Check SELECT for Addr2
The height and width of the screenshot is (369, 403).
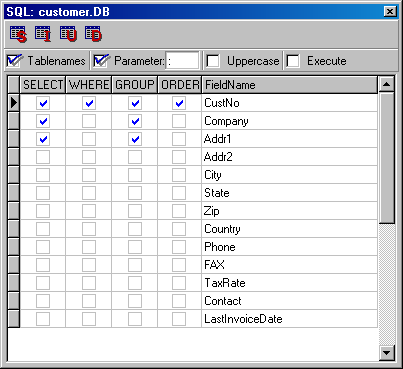pyautogui.click(x=43, y=157)
